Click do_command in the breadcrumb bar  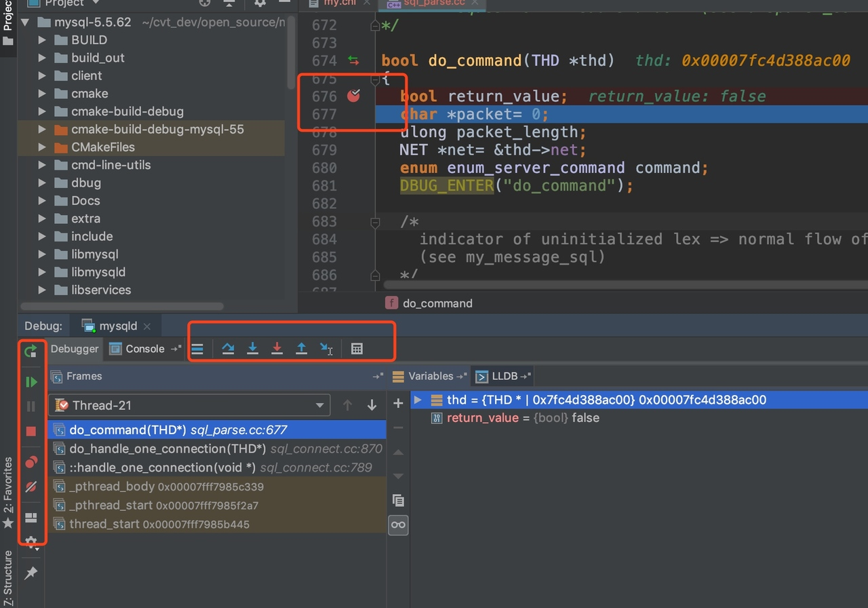coord(437,303)
